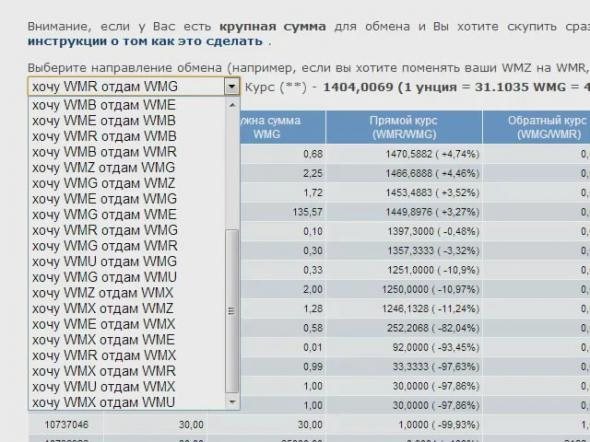Select 'хочу WMB отдам WME' option
This screenshot has width=590, height=442.
(x=127, y=105)
